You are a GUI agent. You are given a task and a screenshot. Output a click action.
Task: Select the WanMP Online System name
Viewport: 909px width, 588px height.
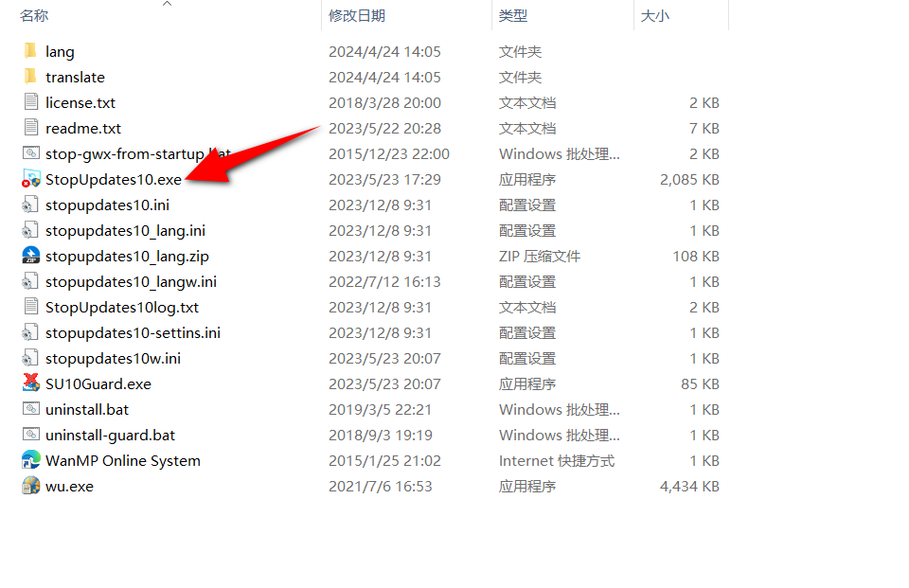pos(123,460)
